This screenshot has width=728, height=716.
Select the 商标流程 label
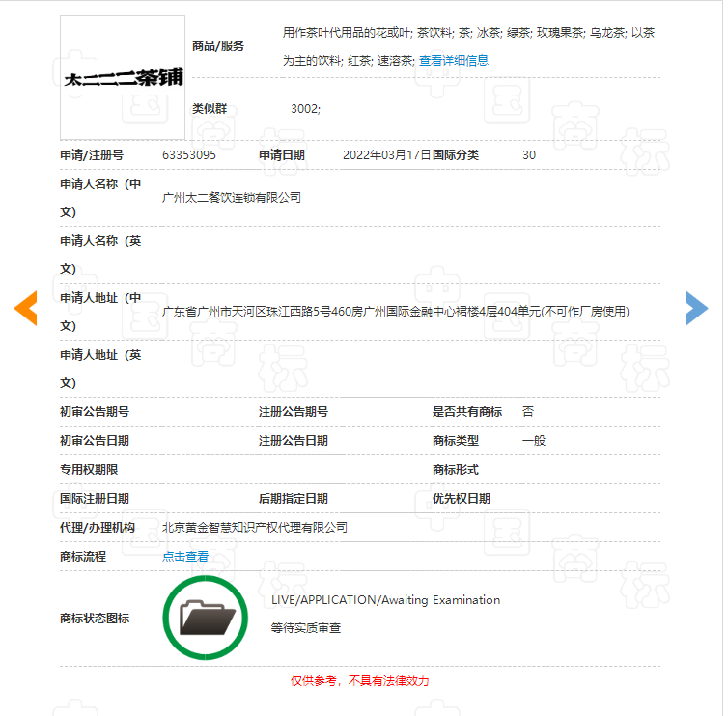pyautogui.click(x=83, y=557)
